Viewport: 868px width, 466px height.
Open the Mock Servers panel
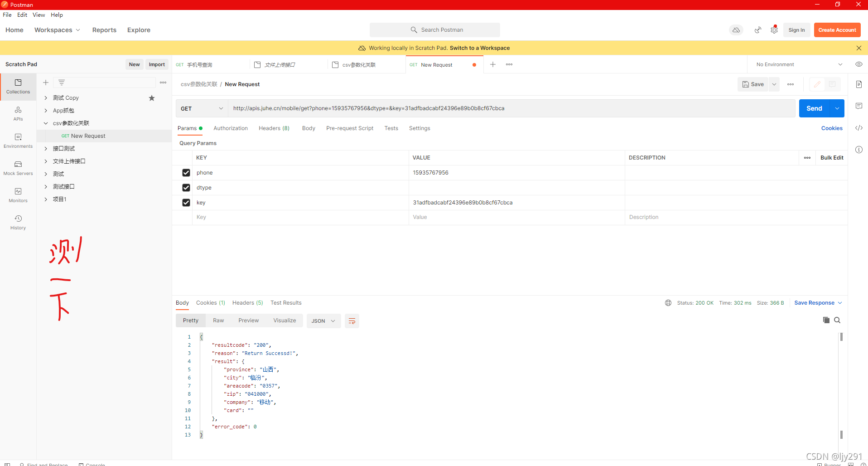18,168
